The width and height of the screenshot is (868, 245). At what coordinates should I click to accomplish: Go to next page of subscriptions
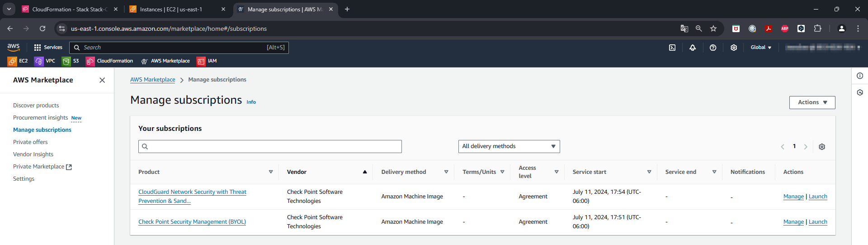click(806, 147)
